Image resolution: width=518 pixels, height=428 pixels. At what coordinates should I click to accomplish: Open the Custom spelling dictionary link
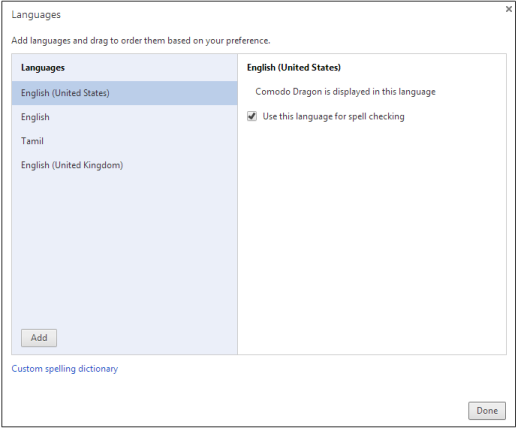click(x=65, y=369)
